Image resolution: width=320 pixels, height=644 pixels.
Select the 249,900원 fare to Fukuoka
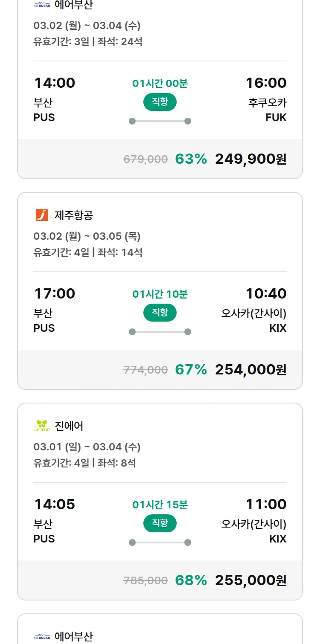click(x=250, y=159)
